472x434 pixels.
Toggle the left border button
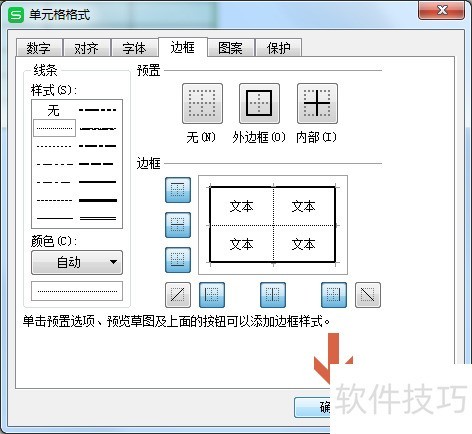click(212, 295)
